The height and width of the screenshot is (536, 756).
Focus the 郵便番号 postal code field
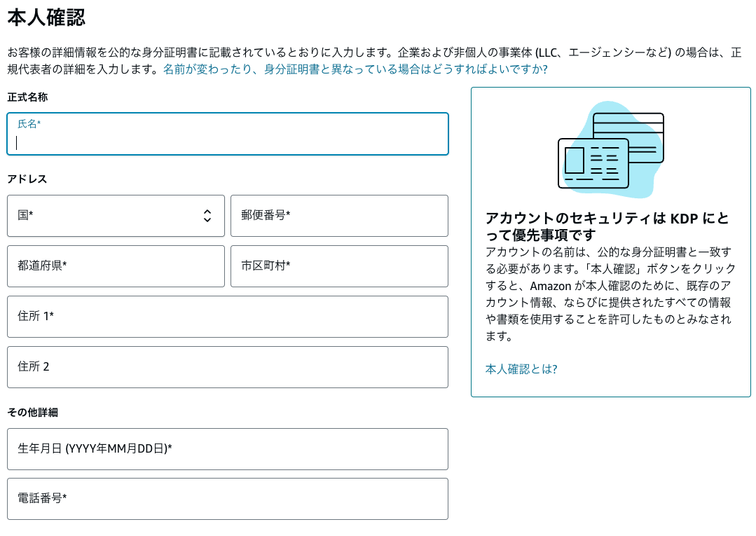tap(339, 216)
